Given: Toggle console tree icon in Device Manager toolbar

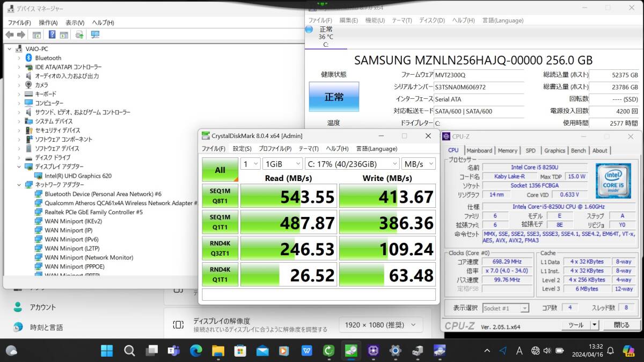Looking at the screenshot, I should pos(36,35).
